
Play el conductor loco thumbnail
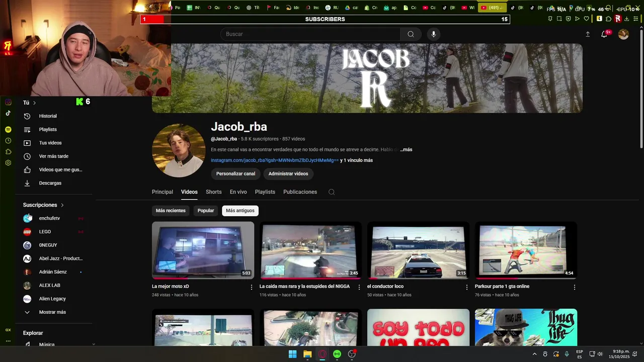418,250
